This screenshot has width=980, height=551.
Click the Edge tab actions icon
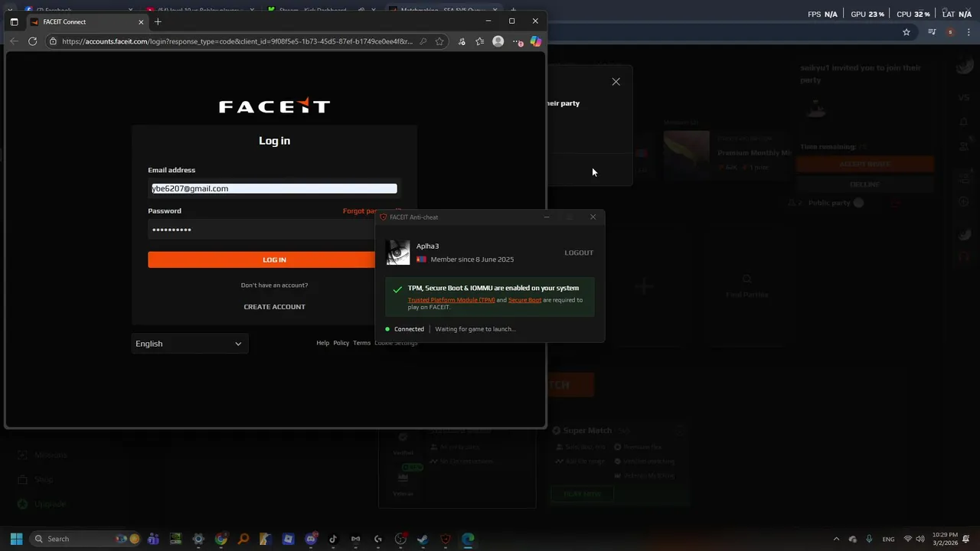14,21
